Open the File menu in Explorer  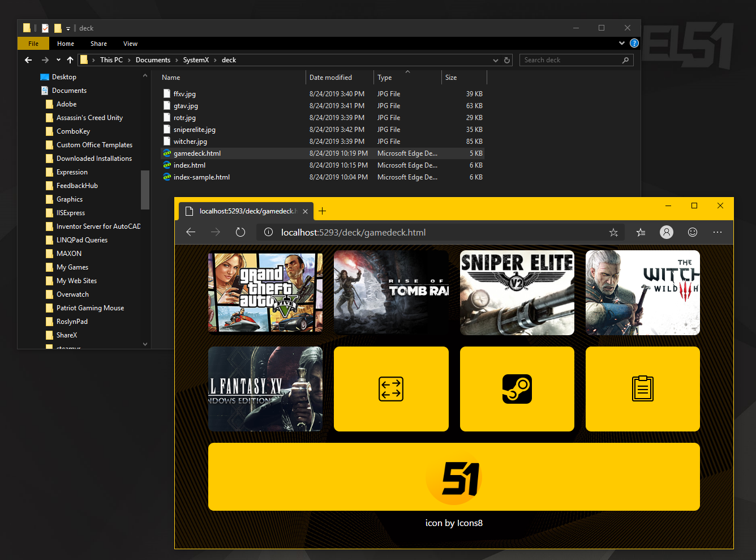point(33,44)
